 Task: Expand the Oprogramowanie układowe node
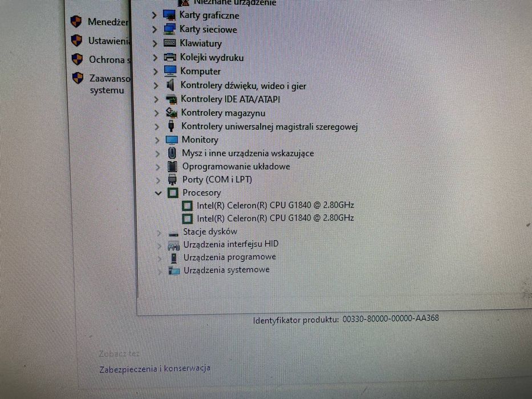[158, 166]
